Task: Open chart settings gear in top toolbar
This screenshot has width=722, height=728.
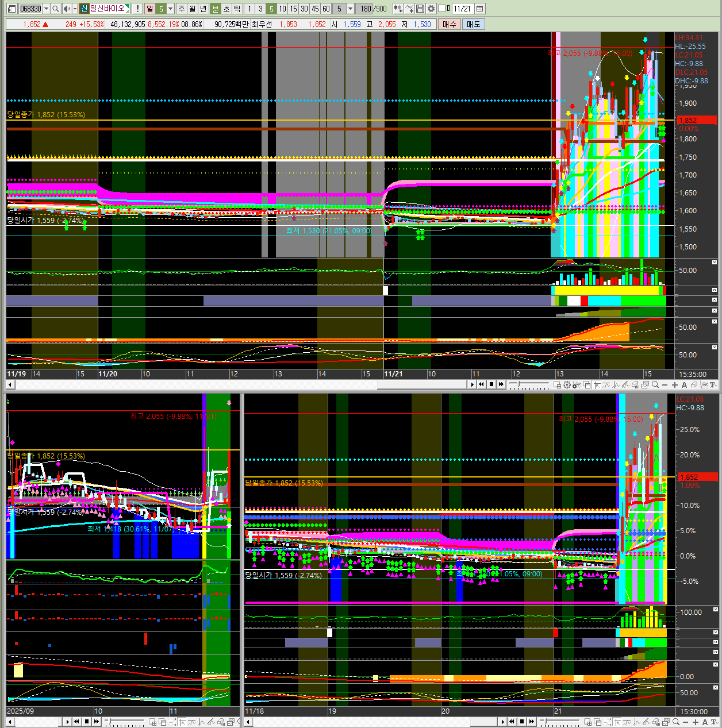Action: 431,9
